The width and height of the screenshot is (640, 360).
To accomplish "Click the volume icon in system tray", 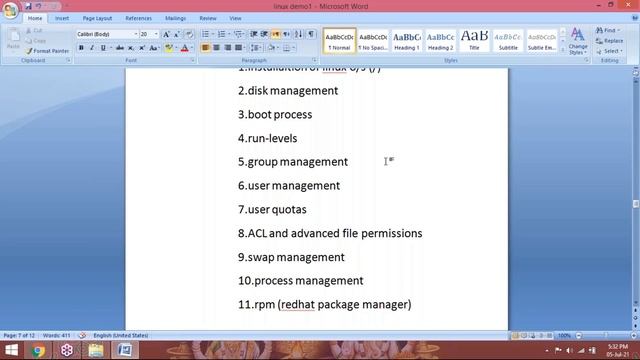I will pyautogui.click(x=570, y=350).
